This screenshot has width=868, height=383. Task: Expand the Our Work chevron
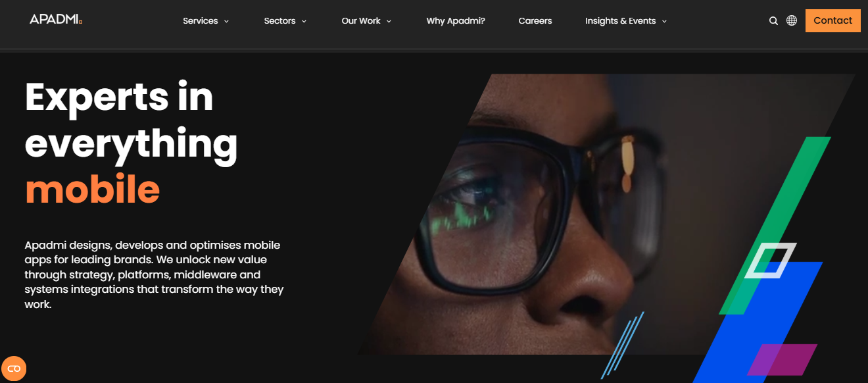pos(389,22)
